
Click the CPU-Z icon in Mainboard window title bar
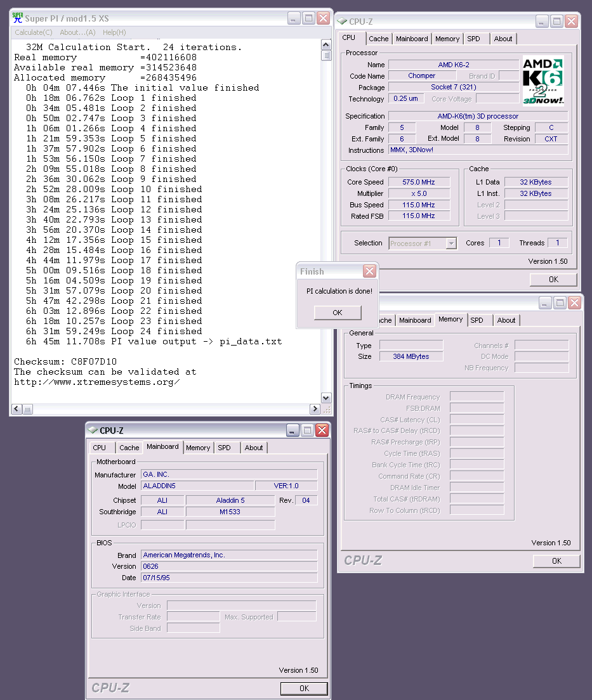93,430
